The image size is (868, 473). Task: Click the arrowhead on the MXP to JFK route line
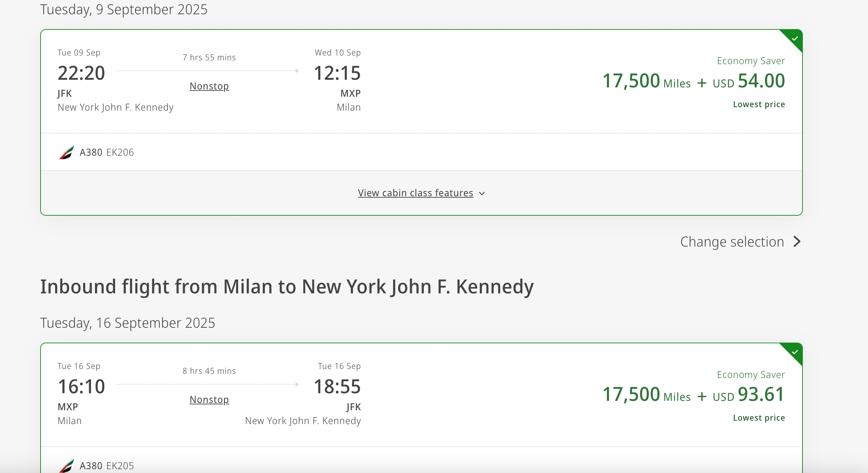pyautogui.click(x=297, y=384)
